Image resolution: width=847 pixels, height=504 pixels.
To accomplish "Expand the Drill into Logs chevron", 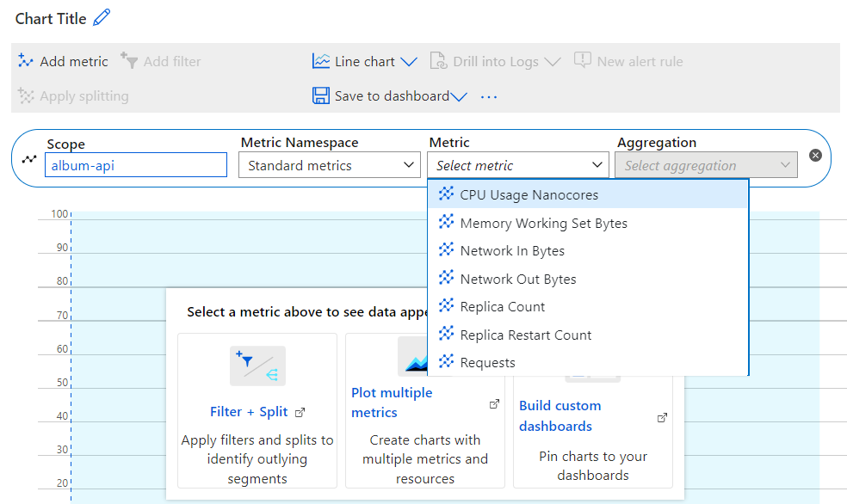I will [x=553, y=62].
